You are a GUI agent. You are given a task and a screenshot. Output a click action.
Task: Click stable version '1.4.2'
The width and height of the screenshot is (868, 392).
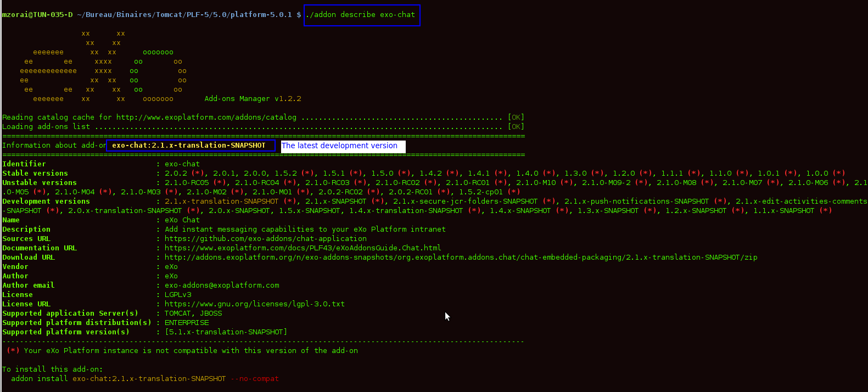pyautogui.click(x=430, y=173)
